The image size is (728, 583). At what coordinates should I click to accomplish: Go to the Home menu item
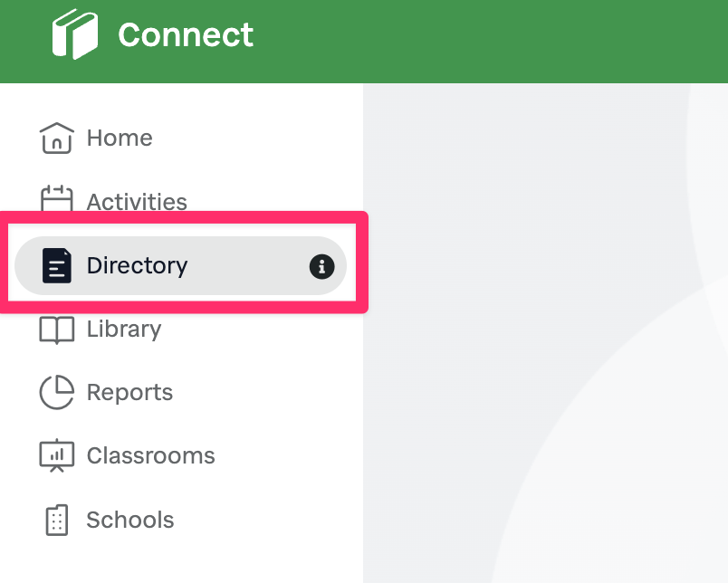coord(120,139)
